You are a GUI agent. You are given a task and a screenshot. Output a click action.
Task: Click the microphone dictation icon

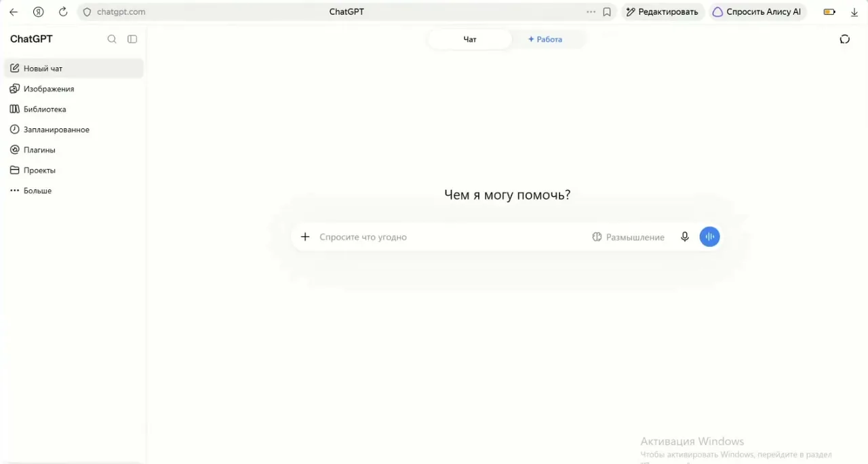(685, 237)
